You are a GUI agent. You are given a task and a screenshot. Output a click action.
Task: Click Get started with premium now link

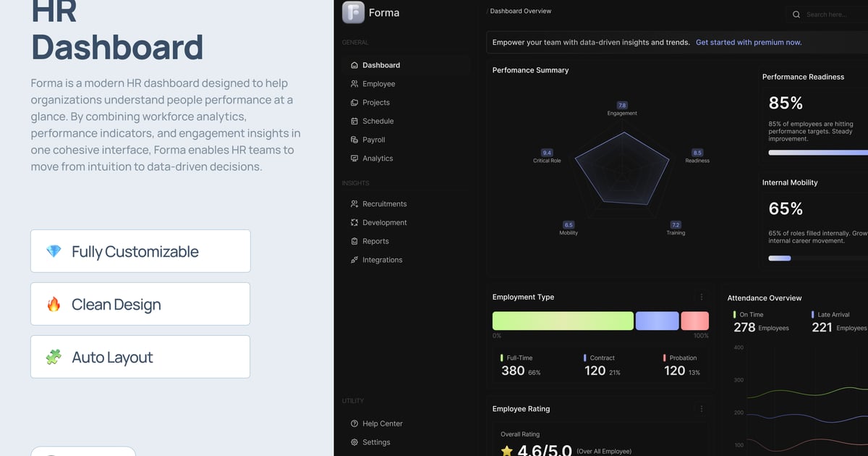point(749,43)
